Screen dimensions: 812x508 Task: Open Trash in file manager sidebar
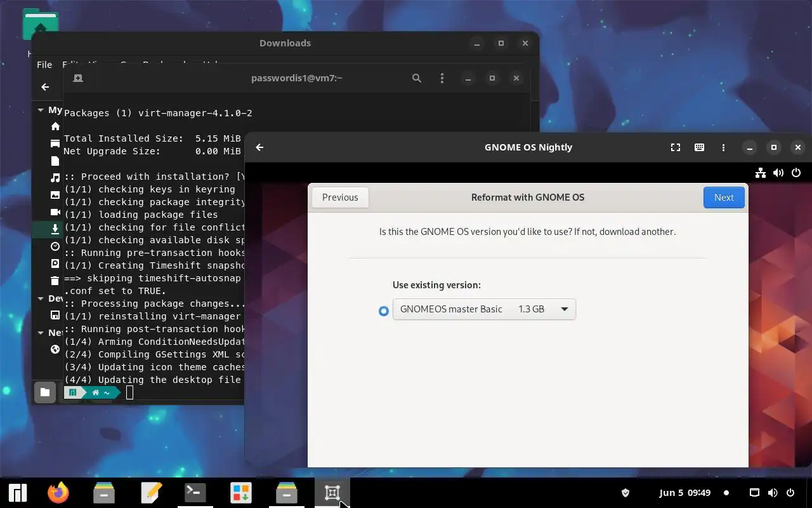pyautogui.click(x=55, y=281)
